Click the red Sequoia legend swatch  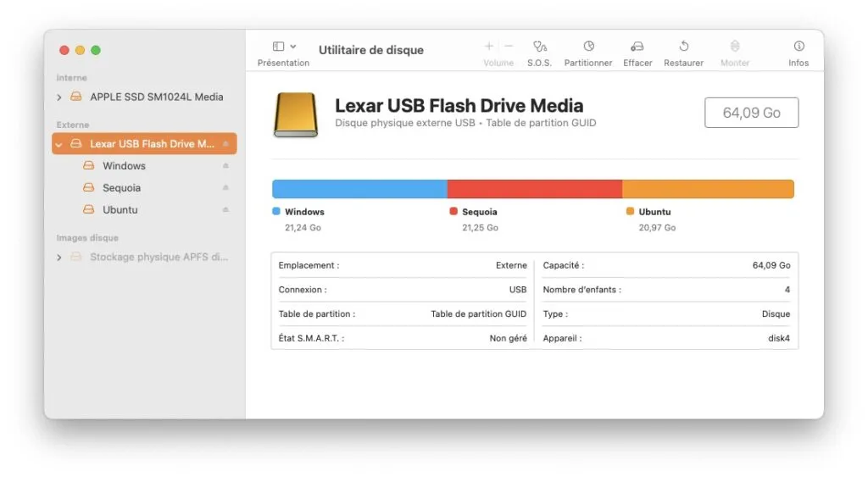click(453, 211)
